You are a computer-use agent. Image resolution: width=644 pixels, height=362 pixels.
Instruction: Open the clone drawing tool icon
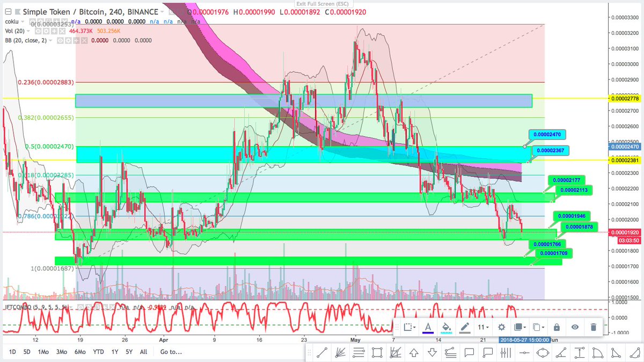click(538, 327)
